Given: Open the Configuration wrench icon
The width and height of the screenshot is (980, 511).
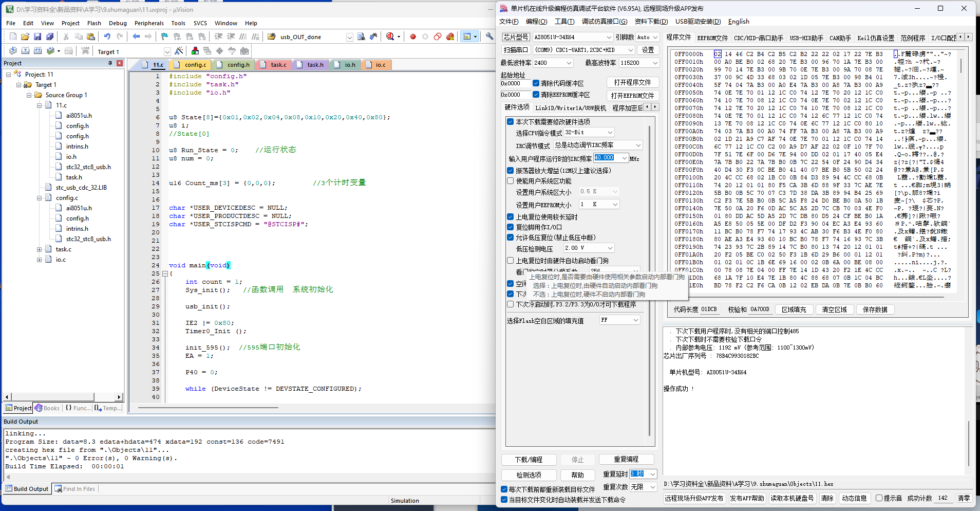Looking at the screenshot, I should [489, 36].
